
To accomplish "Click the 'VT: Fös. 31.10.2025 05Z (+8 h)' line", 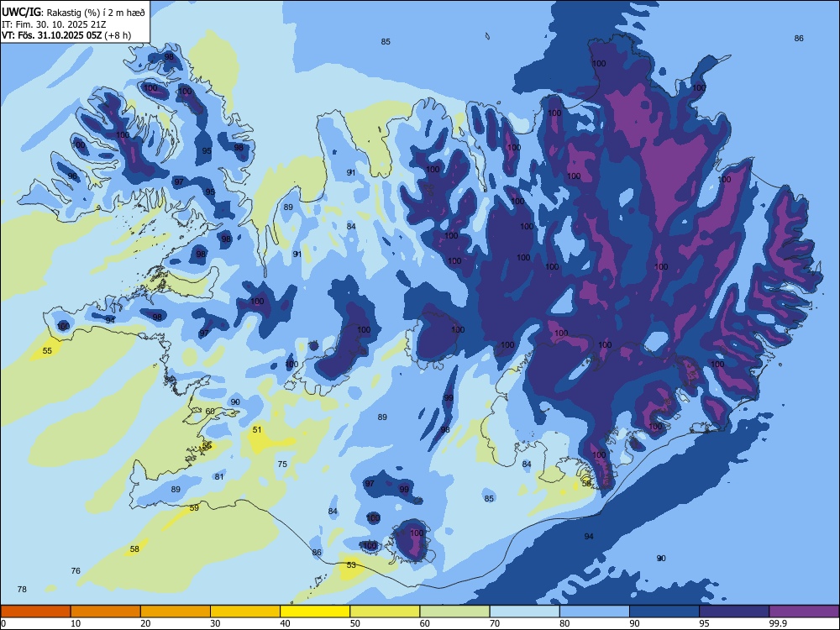I will pyautogui.click(x=66, y=35).
